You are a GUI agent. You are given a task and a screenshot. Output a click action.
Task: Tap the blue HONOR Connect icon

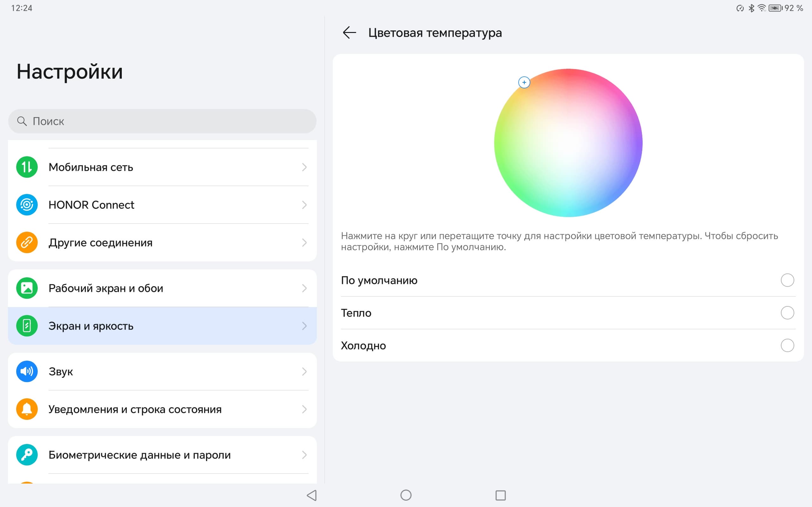click(x=27, y=205)
